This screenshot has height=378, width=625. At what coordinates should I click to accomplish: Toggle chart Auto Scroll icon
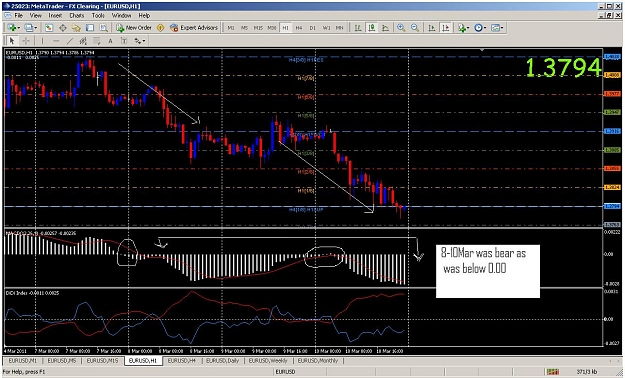coord(432,28)
